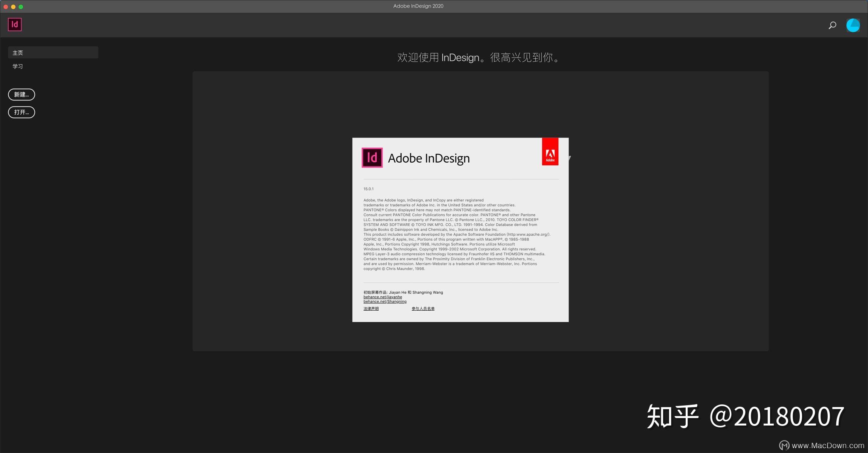Select 主页 in the left sidebar
The height and width of the screenshot is (453, 868).
pos(18,52)
